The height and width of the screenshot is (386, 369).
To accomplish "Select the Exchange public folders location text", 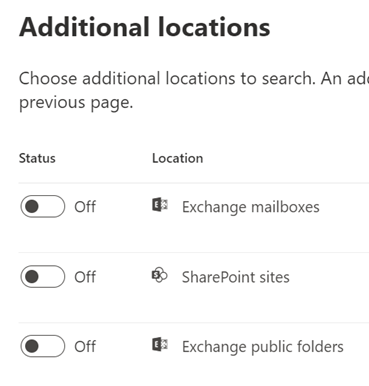I will coord(263,347).
